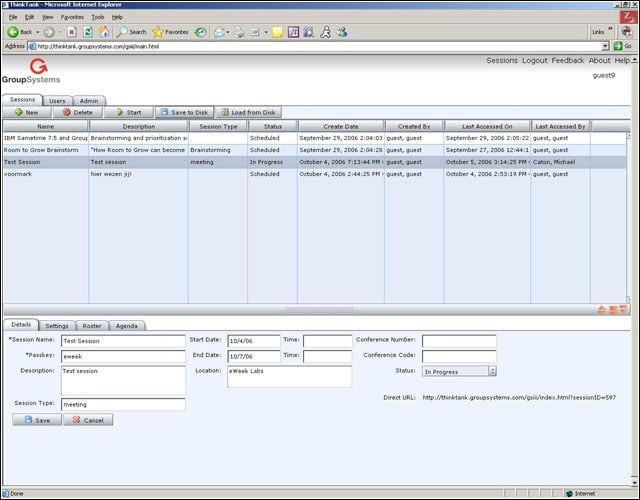Open the Settings tab in details panel
Viewport: 640px width, 500px height.
pyautogui.click(x=57, y=326)
